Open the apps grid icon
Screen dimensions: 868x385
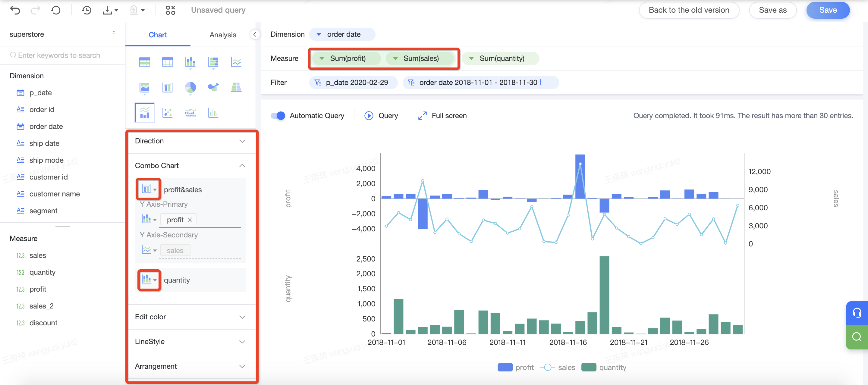click(171, 10)
